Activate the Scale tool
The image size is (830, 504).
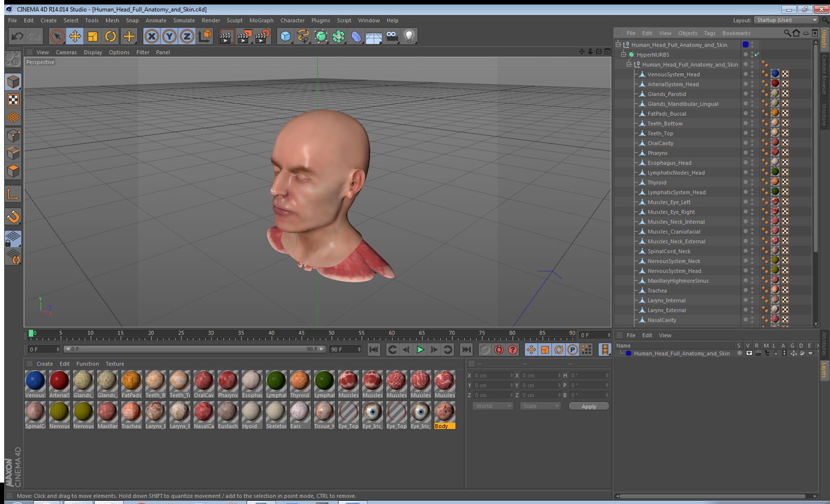click(x=92, y=36)
